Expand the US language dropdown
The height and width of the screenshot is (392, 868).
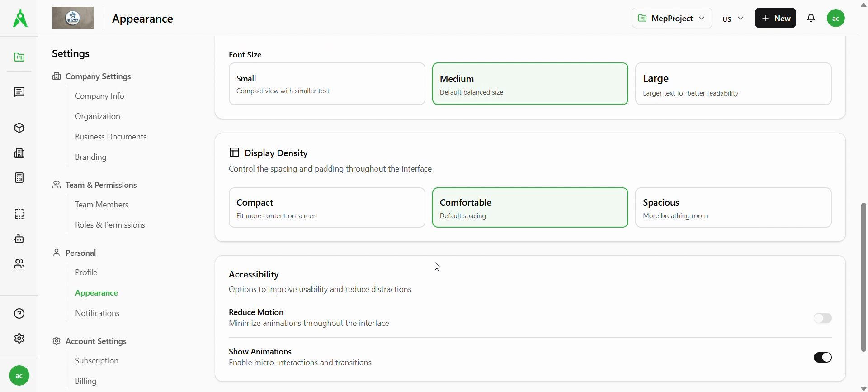[x=733, y=19]
